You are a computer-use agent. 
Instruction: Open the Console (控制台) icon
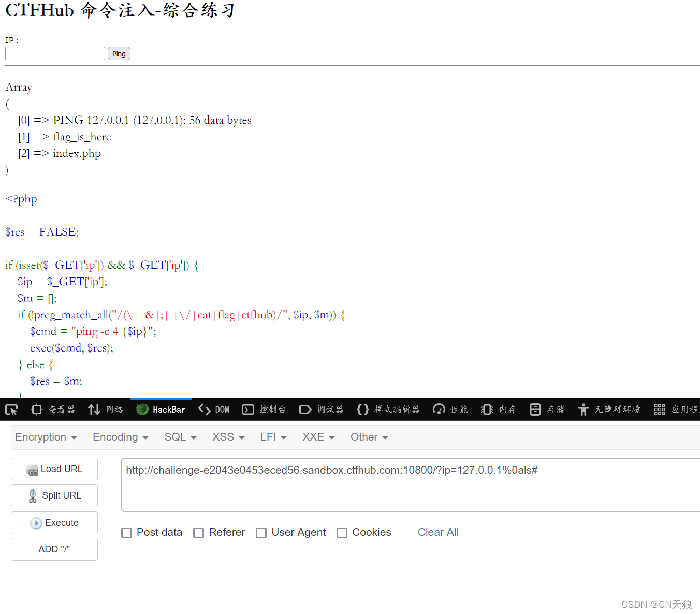pyautogui.click(x=248, y=410)
